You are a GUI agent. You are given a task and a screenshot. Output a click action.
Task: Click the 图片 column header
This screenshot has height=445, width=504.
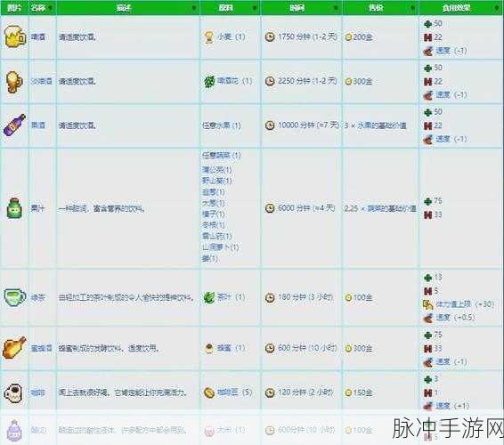(x=14, y=8)
